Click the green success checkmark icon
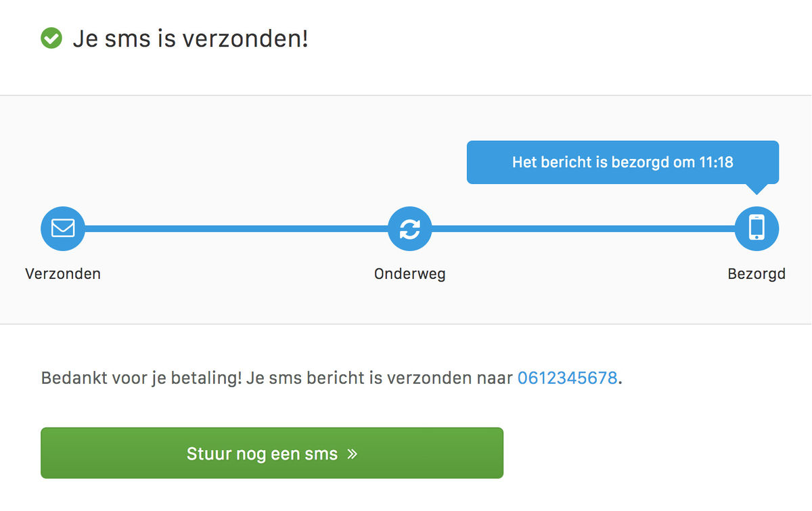 point(51,38)
